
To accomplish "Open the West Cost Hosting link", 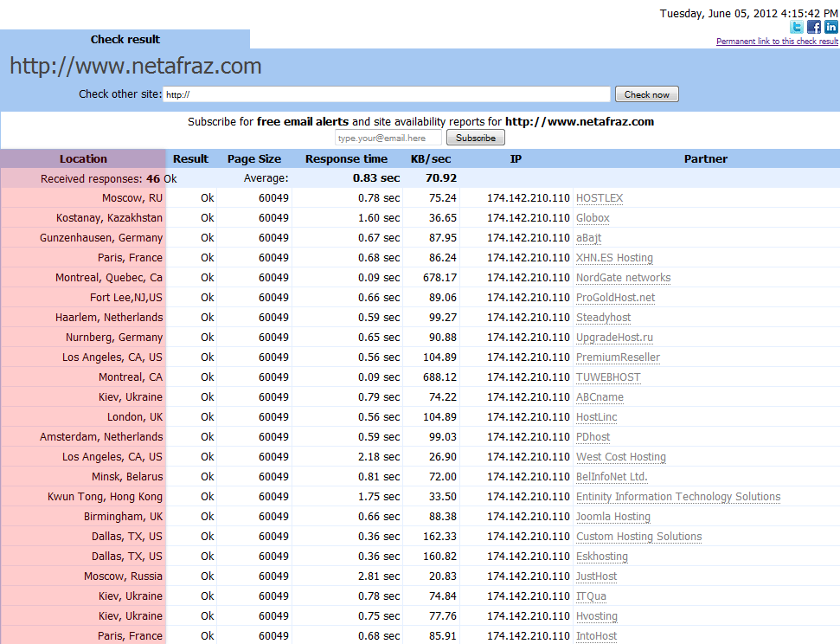I will click(x=621, y=456).
